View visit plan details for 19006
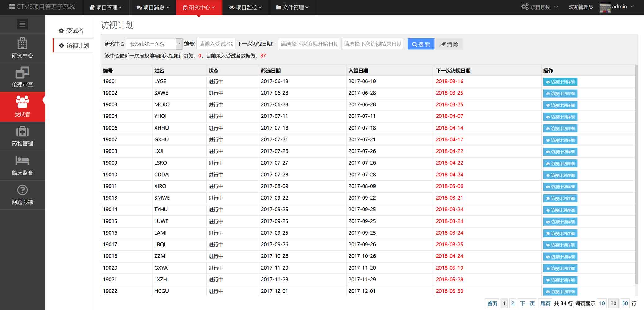The image size is (644, 310). [x=560, y=128]
